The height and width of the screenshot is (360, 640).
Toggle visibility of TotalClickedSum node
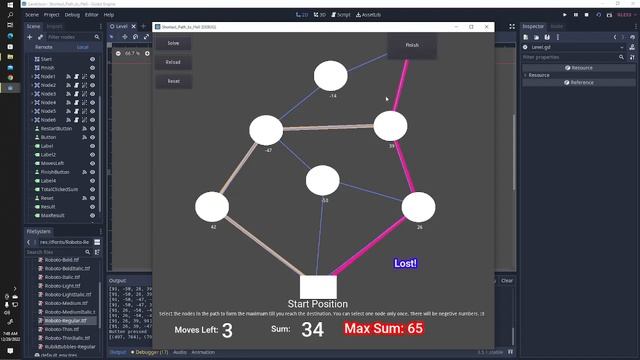(93, 189)
